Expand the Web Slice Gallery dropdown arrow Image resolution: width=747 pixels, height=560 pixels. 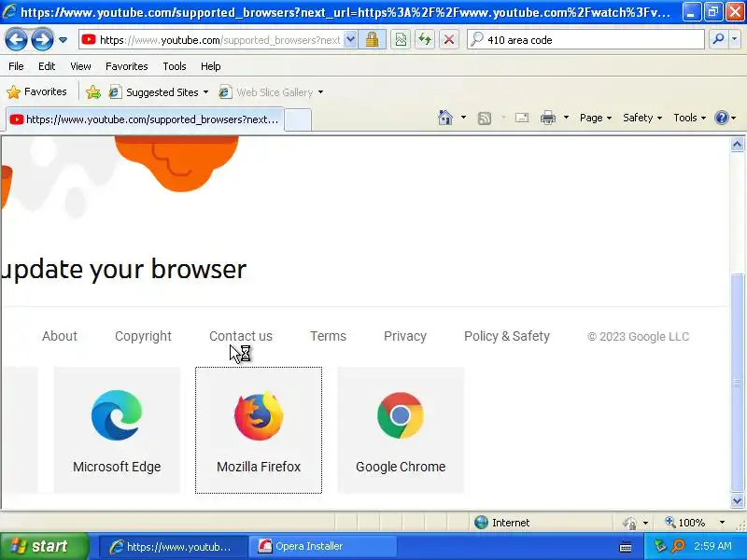coord(320,91)
